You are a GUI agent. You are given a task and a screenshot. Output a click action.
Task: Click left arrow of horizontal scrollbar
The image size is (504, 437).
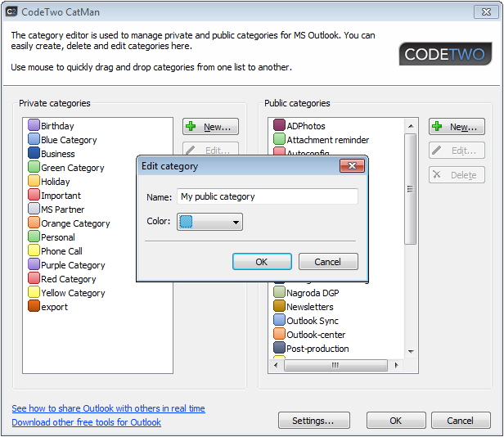[276, 365]
